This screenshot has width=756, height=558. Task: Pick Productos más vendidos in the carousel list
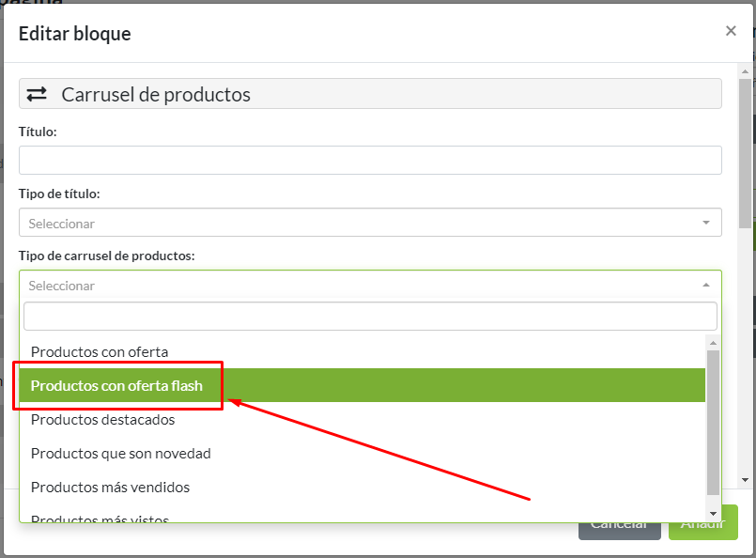coord(110,487)
